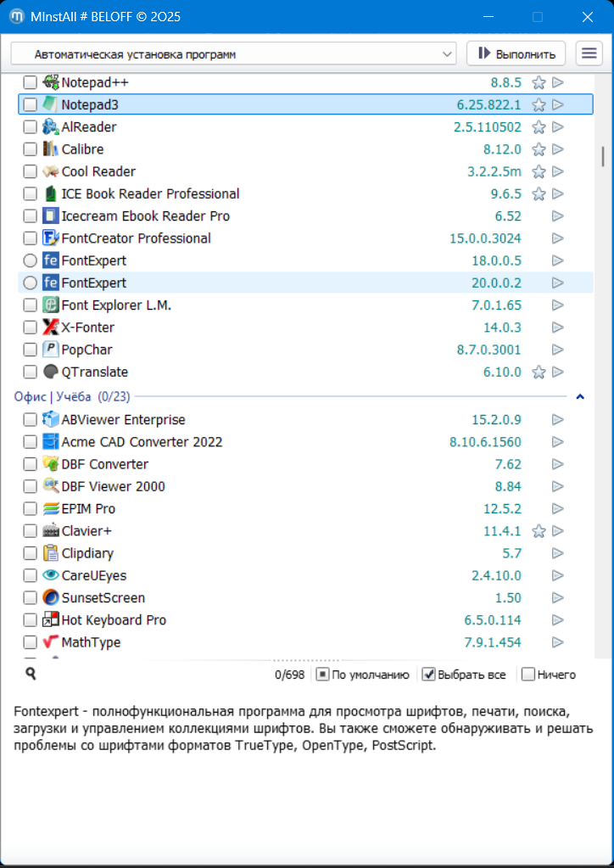Collapse the "Офис | Учёба" section chevron
614x868 pixels.
tap(581, 396)
